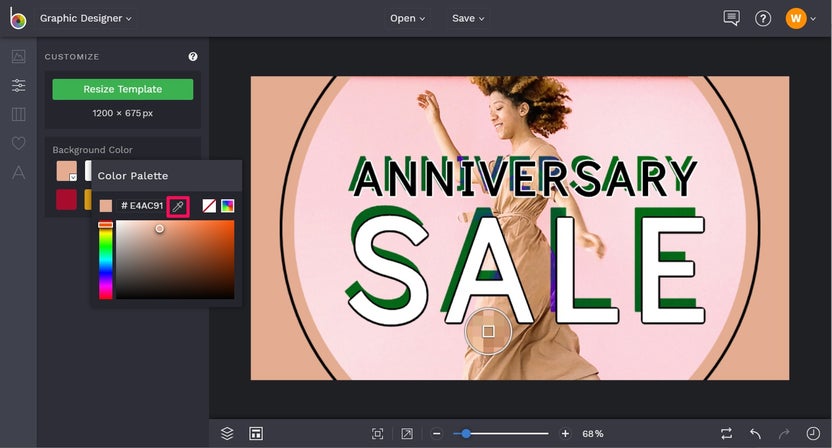Click the zoom in plus button
832x448 pixels.
[565, 433]
